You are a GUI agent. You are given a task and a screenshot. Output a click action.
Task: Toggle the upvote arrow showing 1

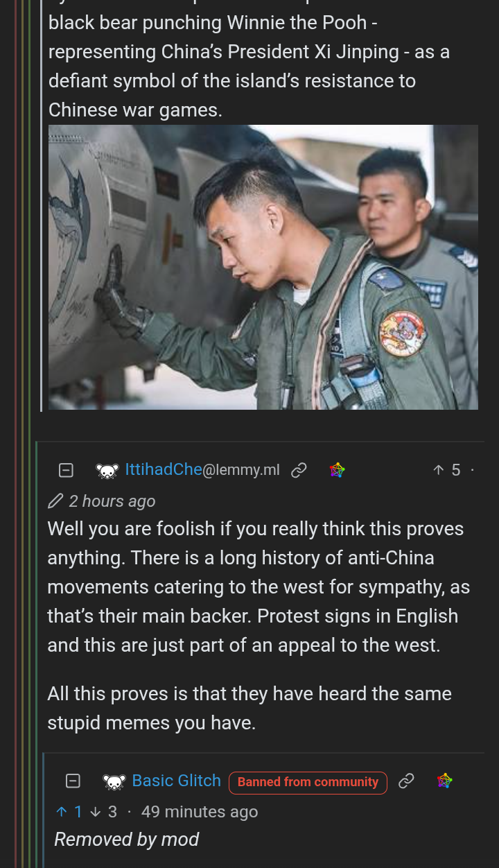[69, 812]
